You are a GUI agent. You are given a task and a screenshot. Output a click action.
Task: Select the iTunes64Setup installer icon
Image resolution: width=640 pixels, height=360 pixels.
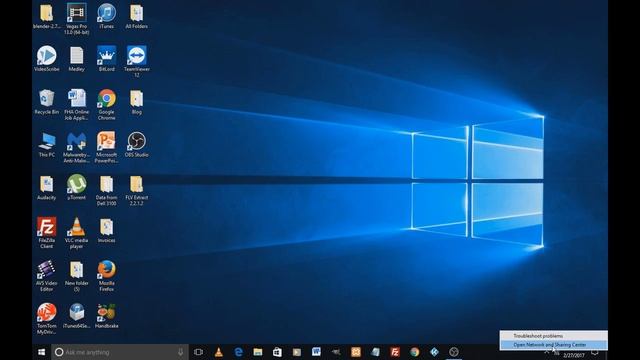coord(77,316)
